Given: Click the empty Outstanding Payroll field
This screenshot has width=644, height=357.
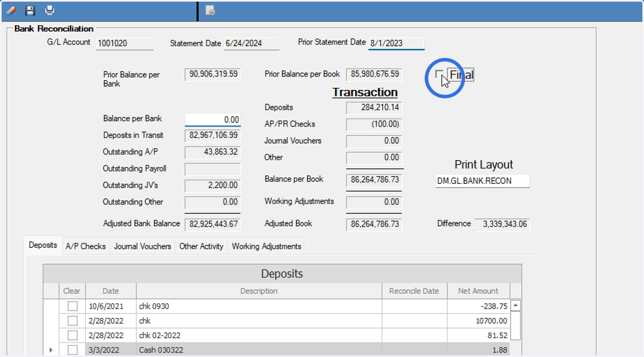Looking at the screenshot, I should pos(213,169).
